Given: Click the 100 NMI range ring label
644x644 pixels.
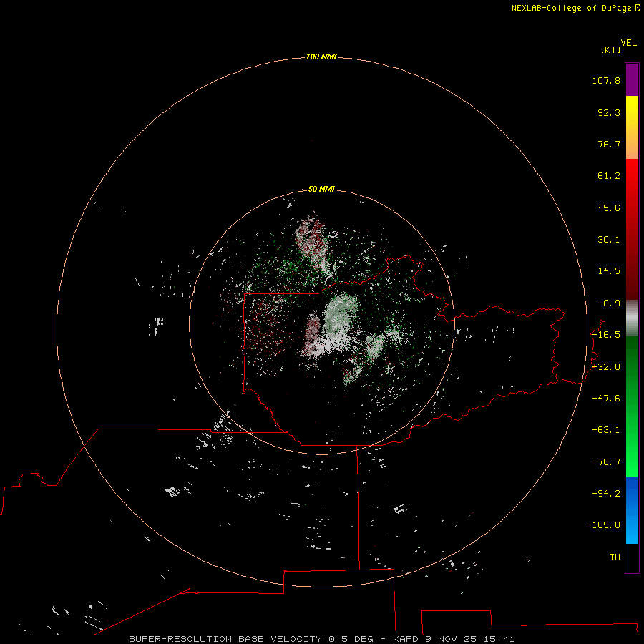Looking at the screenshot, I should [x=321, y=57].
